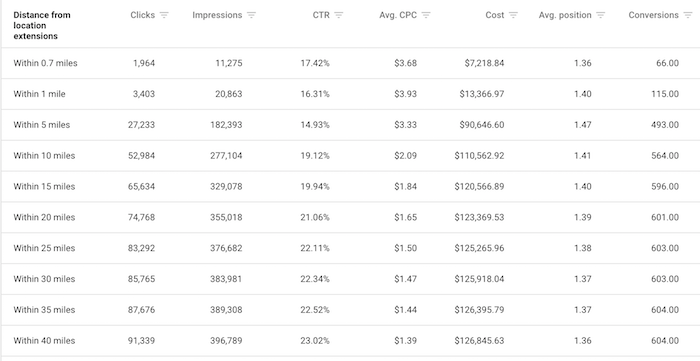Sort by the Conversions column header
Image resolution: width=700 pixels, height=361 pixels.
tap(654, 15)
